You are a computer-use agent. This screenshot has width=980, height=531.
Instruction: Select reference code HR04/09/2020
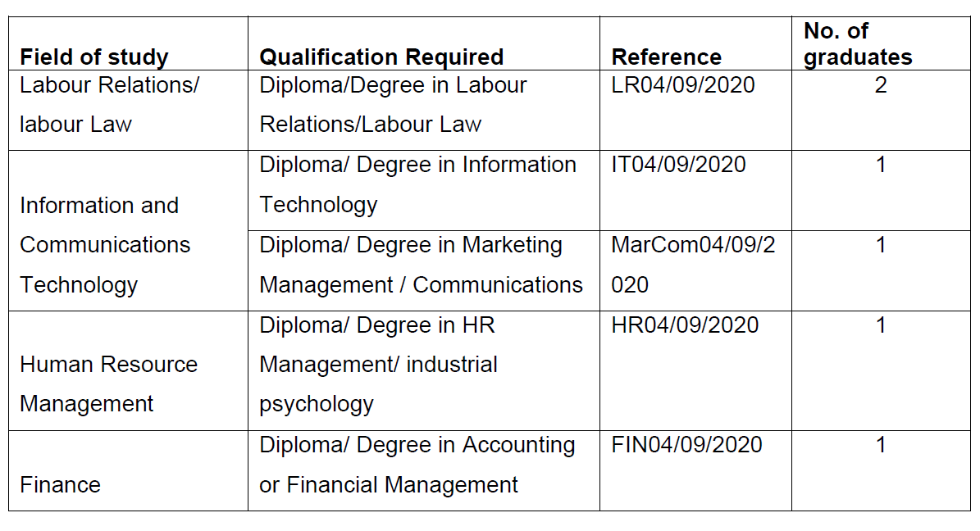click(685, 325)
